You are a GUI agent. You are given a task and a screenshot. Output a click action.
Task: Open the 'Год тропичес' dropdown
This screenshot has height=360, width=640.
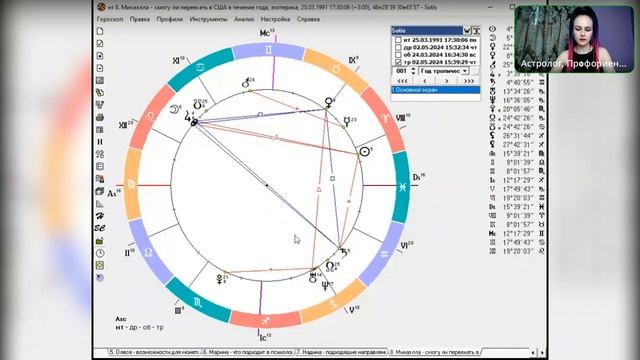[444, 71]
